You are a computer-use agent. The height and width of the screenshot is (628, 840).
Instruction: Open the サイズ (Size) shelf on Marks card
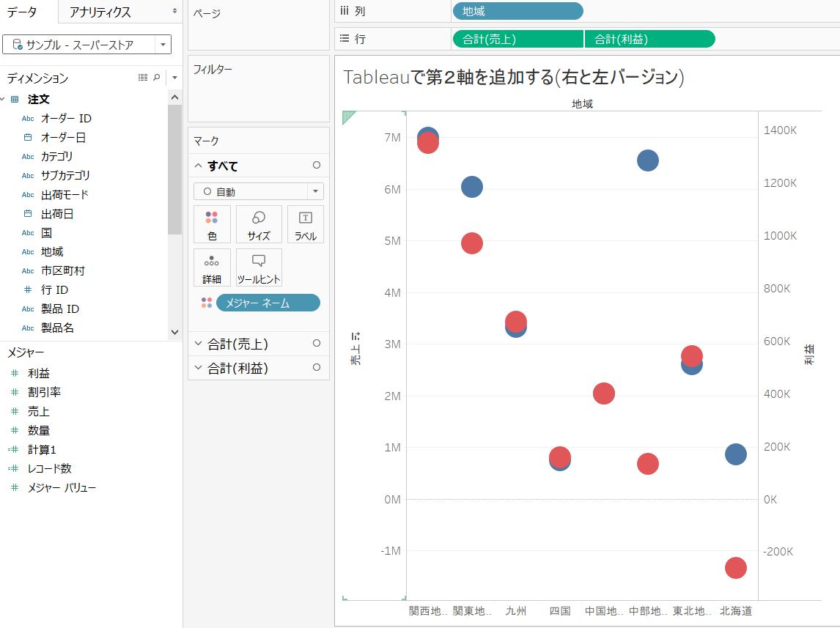pos(258,224)
